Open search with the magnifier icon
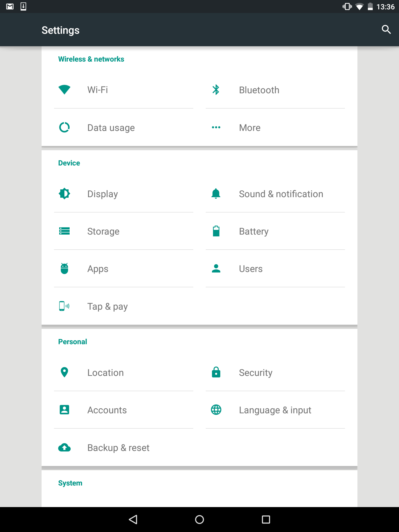The image size is (399, 532). 386,30
